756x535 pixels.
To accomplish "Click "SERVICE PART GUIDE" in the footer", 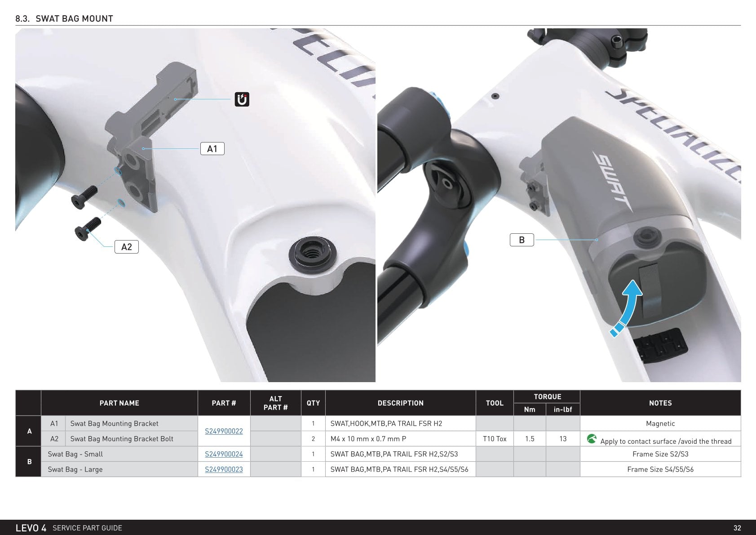I will click(x=87, y=528).
